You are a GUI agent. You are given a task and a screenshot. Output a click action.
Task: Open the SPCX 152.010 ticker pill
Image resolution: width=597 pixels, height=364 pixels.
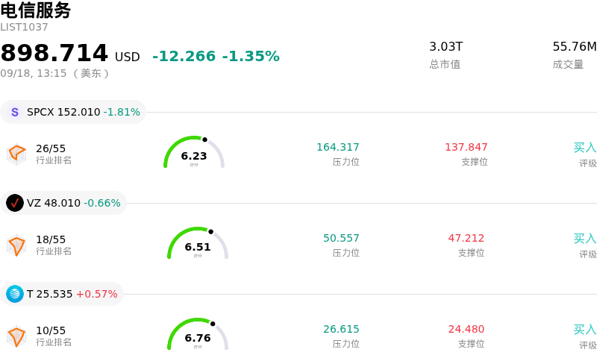[x=73, y=112]
